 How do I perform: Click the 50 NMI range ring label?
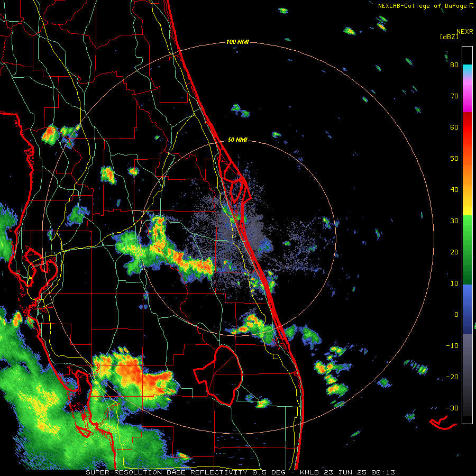237,140
